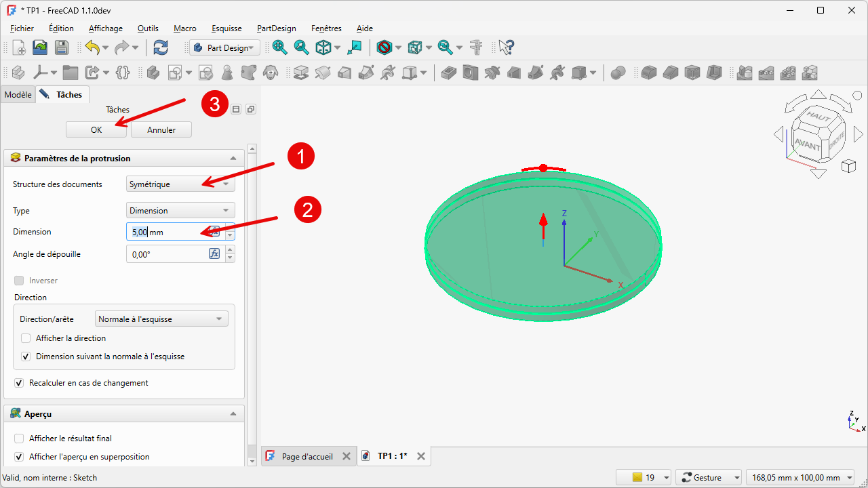Click the formula icon in Dimension field
Image resolution: width=868 pixels, height=488 pixels.
point(214,231)
